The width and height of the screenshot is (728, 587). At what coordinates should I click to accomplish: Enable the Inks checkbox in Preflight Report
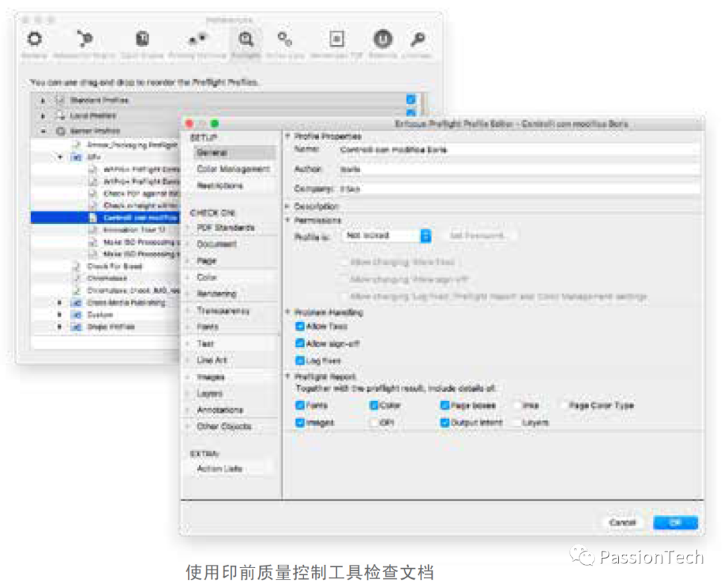coord(517,405)
